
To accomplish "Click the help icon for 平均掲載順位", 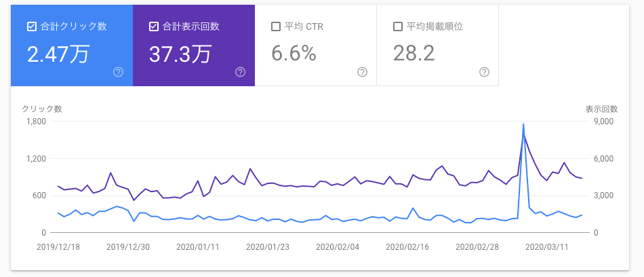I will point(484,72).
